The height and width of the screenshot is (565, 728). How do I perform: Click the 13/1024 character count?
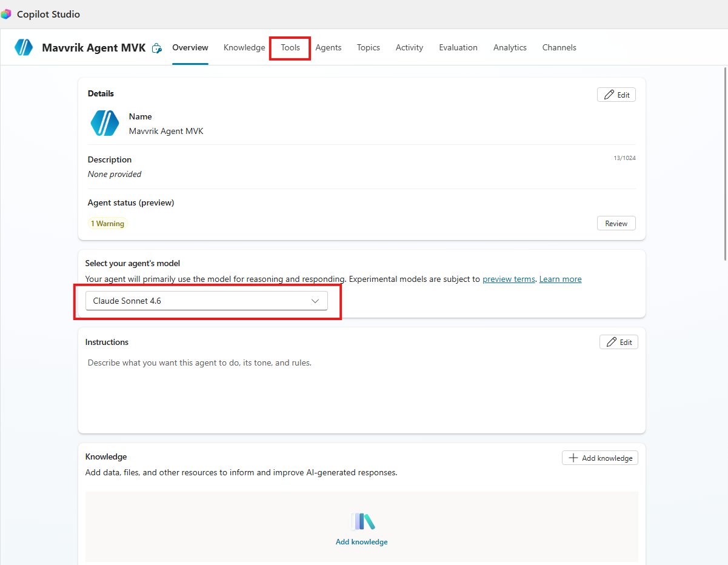(624, 158)
